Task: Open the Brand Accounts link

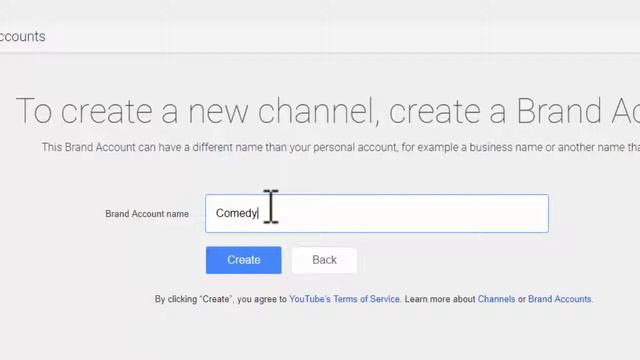Action: pos(560,299)
